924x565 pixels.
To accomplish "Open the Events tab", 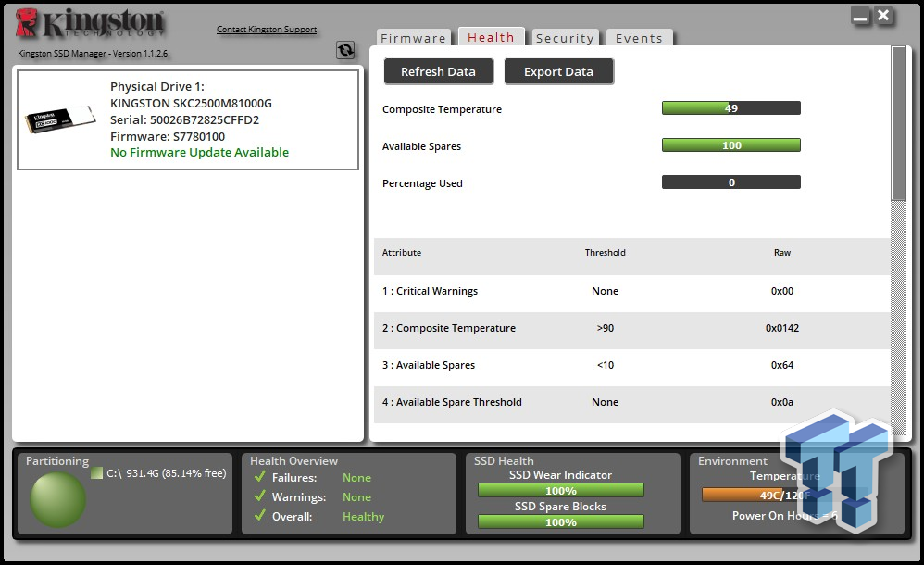I will click(x=639, y=38).
